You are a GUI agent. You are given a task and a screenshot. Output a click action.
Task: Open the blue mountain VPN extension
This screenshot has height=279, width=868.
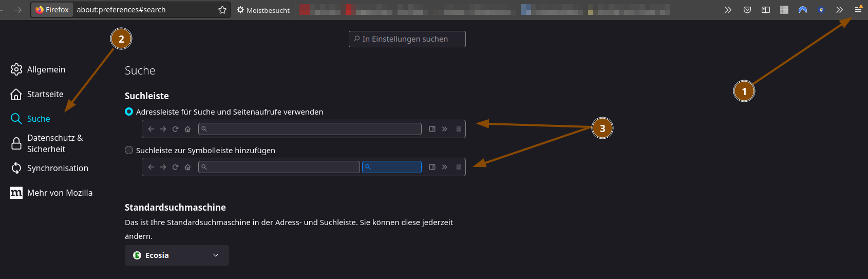[x=803, y=10]
